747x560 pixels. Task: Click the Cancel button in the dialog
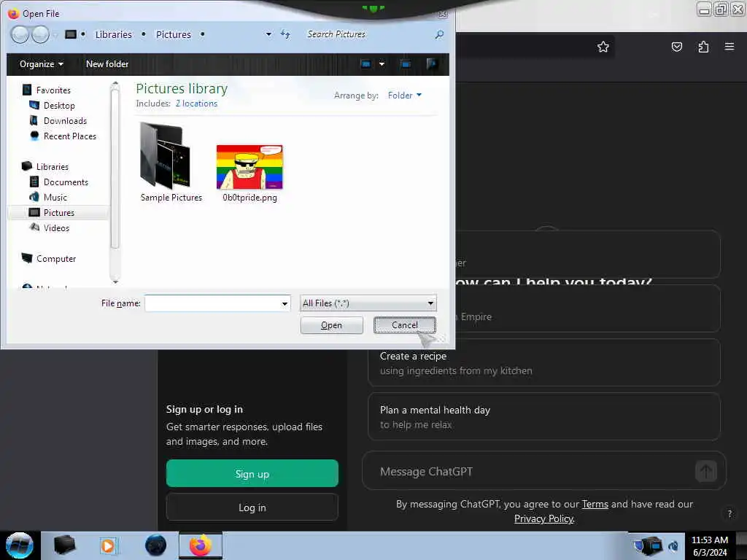click(404, 325)
